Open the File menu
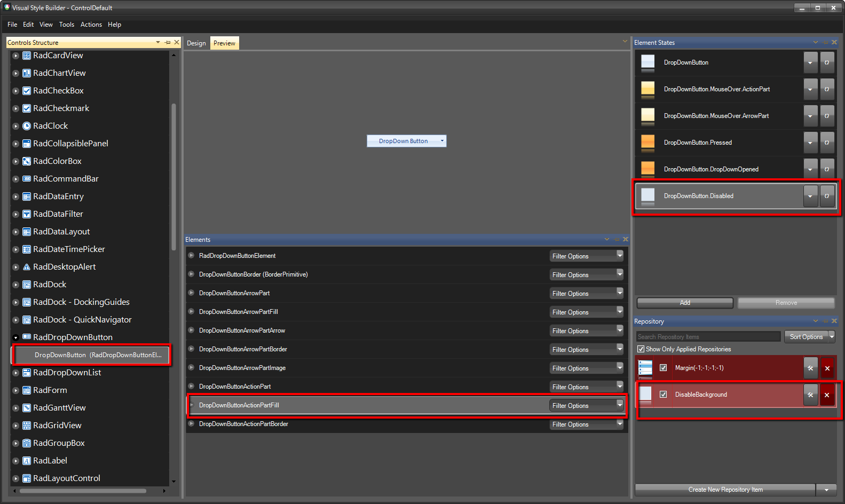Viewport: 845px width, 504px height. pos(12,25)
